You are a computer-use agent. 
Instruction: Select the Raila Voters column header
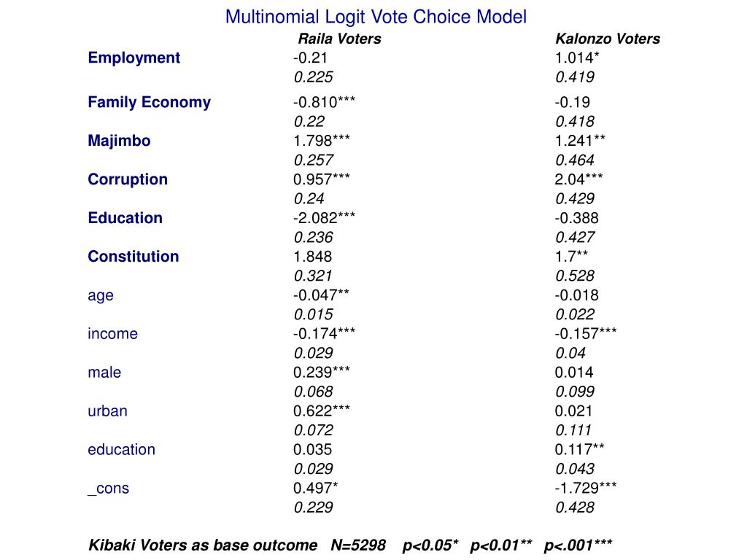pos(339,39)
